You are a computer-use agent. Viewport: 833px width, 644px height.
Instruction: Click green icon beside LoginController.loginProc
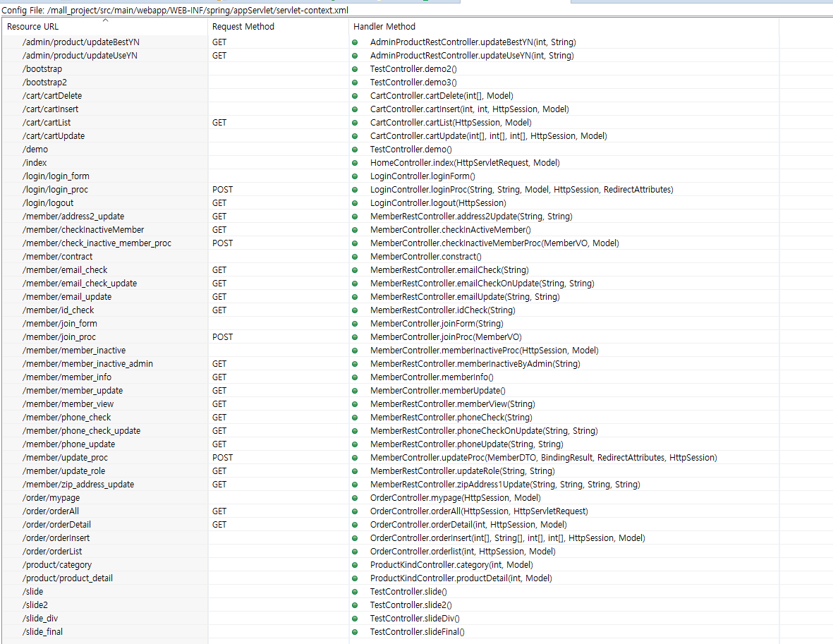[355, 190]
